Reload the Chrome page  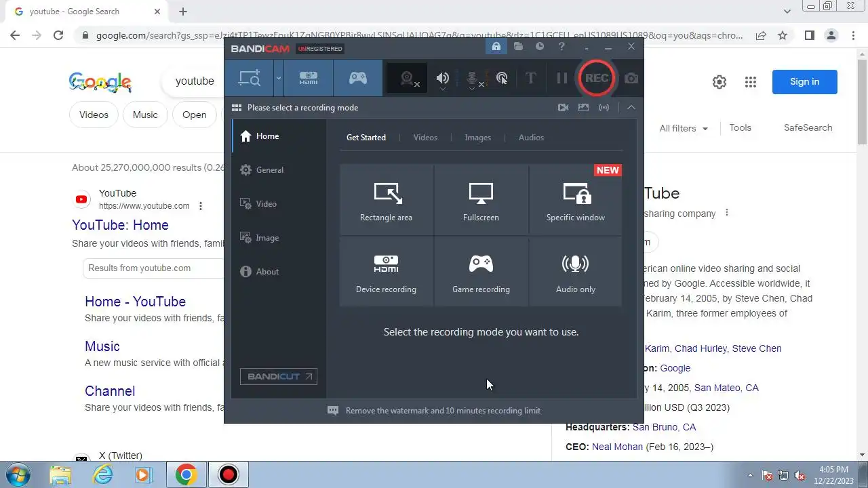(58, 36)
